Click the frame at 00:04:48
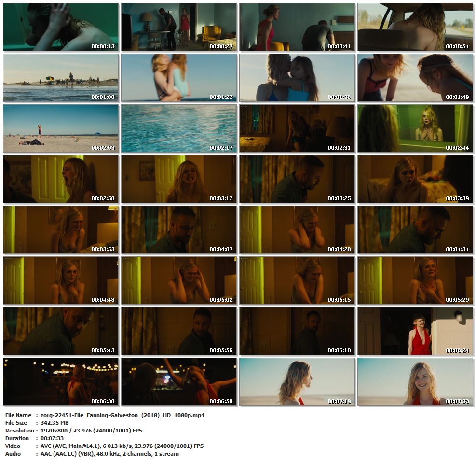The image size is (476, 460). pyautogui.click(x=61, y=280)
